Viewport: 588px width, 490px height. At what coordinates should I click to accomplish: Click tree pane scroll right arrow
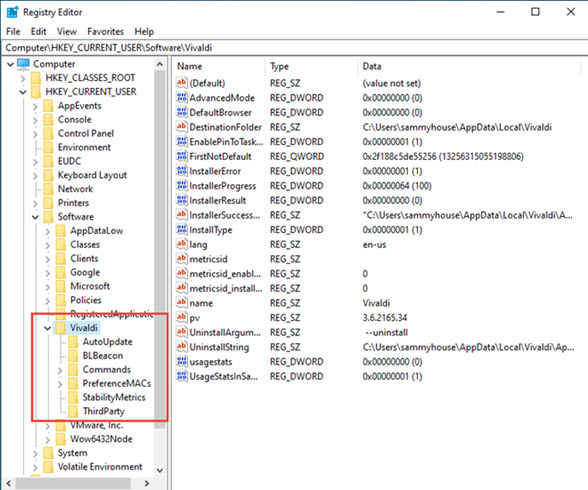(147, 483)
